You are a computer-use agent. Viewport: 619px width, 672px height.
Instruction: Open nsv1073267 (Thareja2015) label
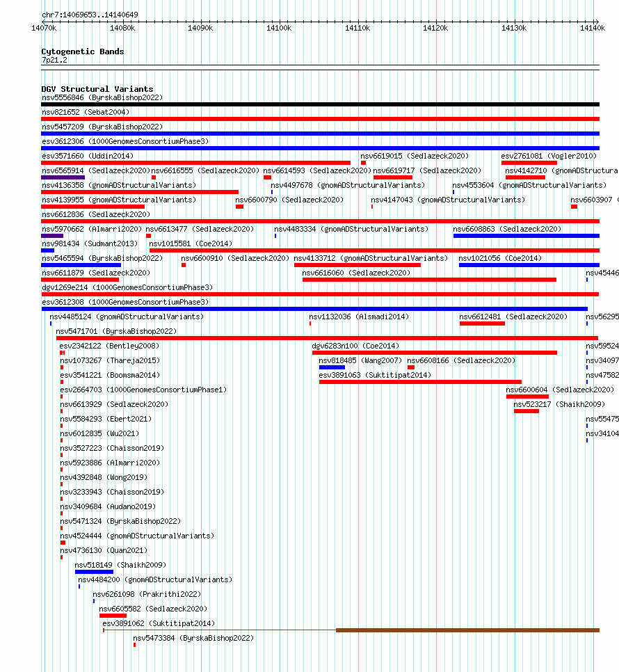tap(110, 360)
